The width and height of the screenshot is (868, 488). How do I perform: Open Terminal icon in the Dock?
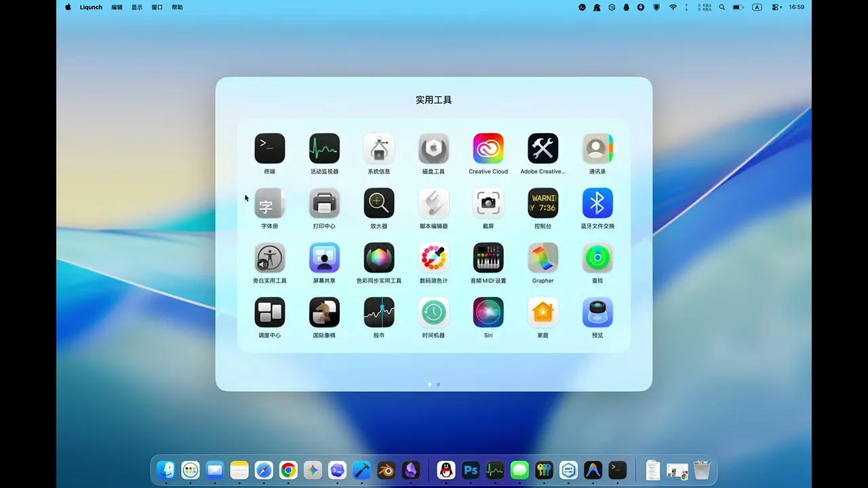[x=617, y=470]
